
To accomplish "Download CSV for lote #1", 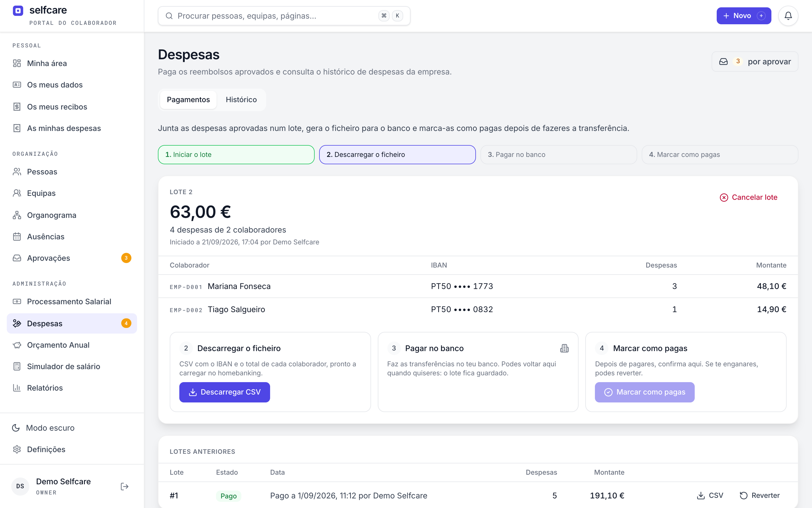I will click(x=710, y=496).
